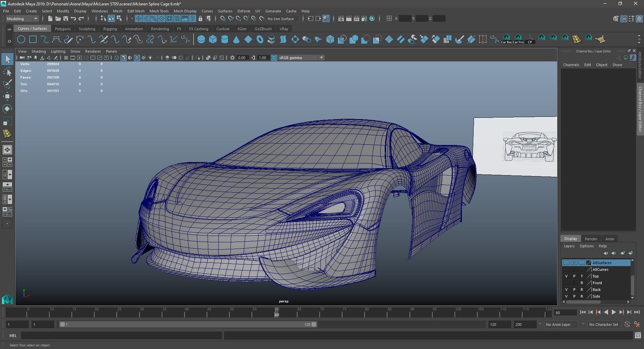Open the shelf tab menu icon
This screenshot has width=644, height=349.
(9, 29)
